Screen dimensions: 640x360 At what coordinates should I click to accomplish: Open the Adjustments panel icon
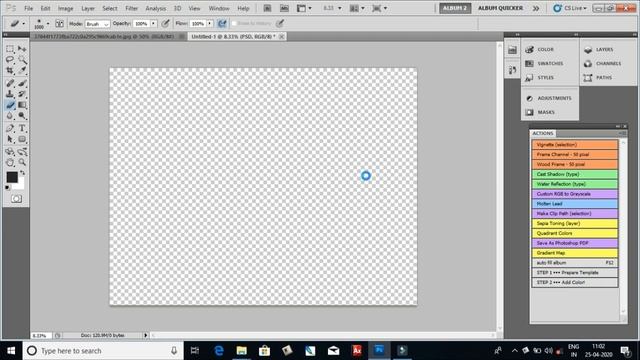[529, 98]
